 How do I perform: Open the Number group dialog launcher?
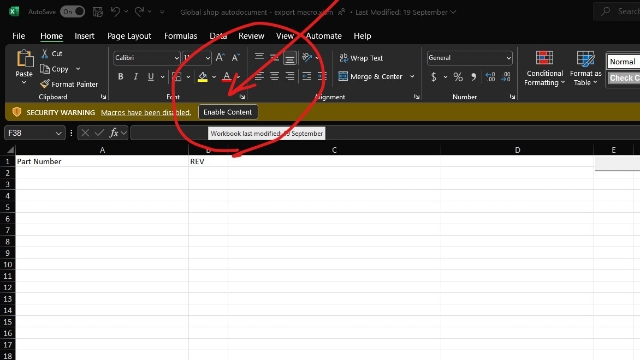click(512, 97)
